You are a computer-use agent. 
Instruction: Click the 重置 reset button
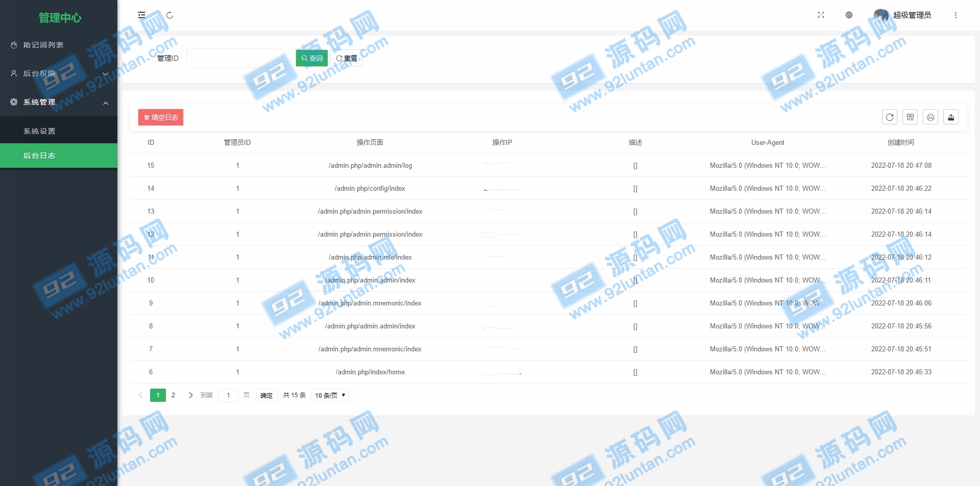pyautogui.click(x=347, y=58)
